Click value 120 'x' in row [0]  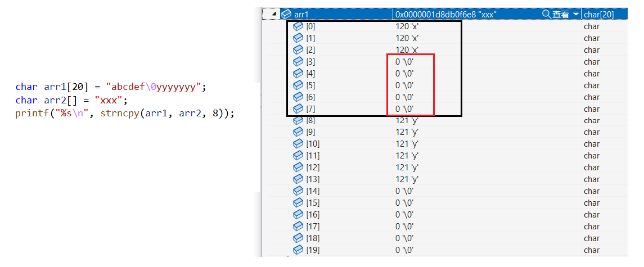[x=407, y=26]
